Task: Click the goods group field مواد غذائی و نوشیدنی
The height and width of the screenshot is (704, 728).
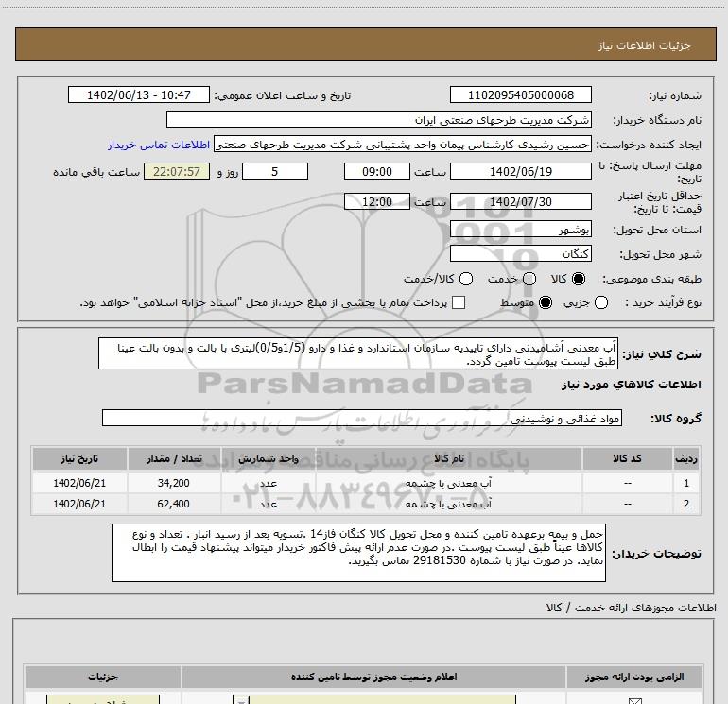Action: [362, 418]
